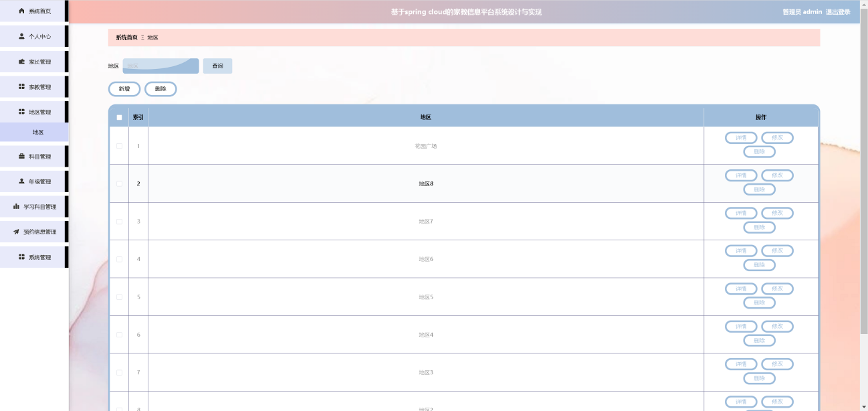The height and width of the screenshot is (411, 868).
Task: Click the 退出登录 logout link
Action: click(x=838, y=12)
